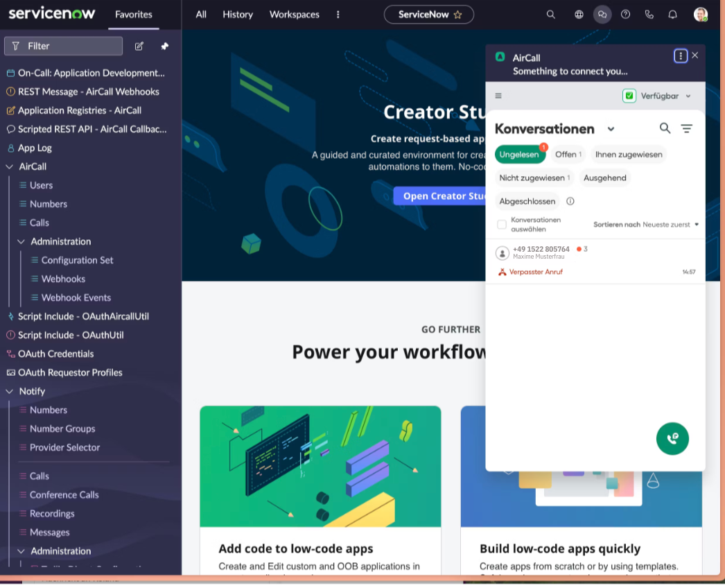Open Conference Calls module
The image size is (725, 588).
tap(64, 495)
